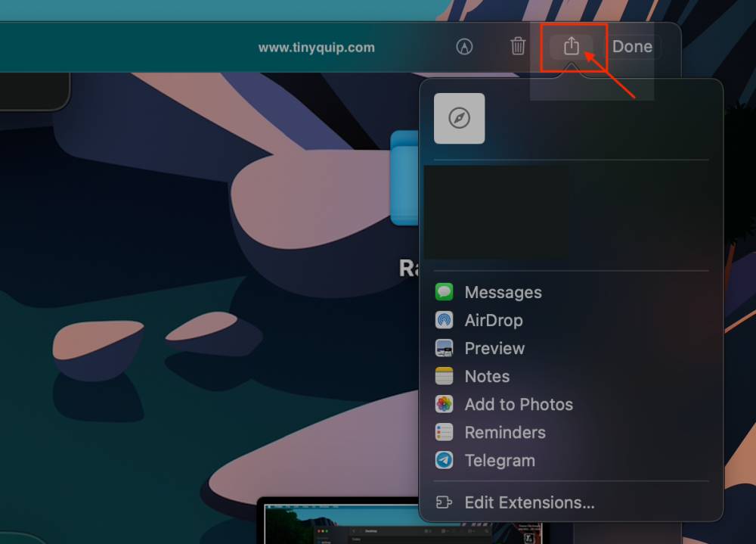
Task: Click the www.tinyquip.com title text
Action: [316, 47]
